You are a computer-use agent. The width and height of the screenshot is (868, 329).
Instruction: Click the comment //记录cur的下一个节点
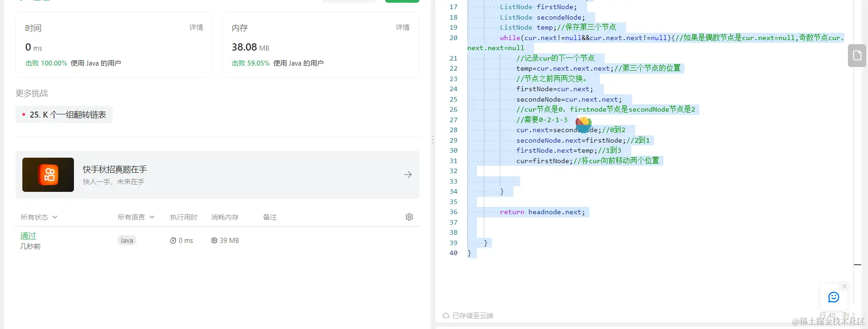555,58
